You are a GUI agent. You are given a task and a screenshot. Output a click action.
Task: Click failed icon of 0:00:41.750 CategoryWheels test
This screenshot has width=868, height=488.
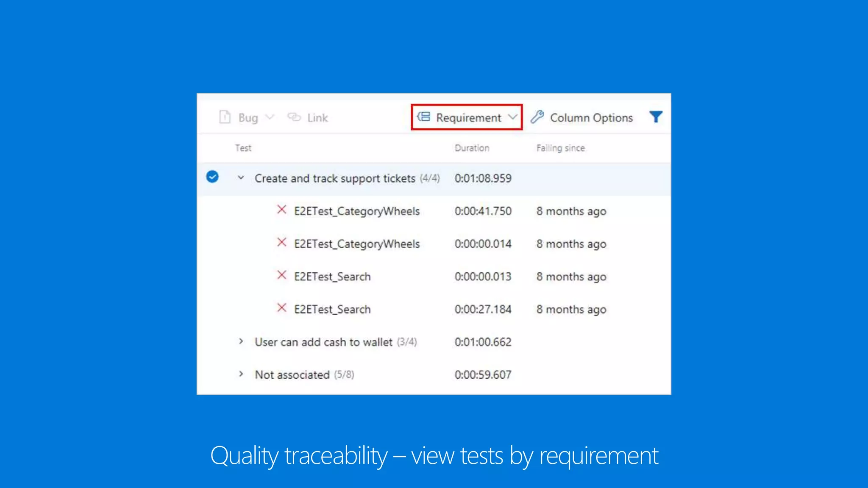pyautogui.click(x=281, y=209)
